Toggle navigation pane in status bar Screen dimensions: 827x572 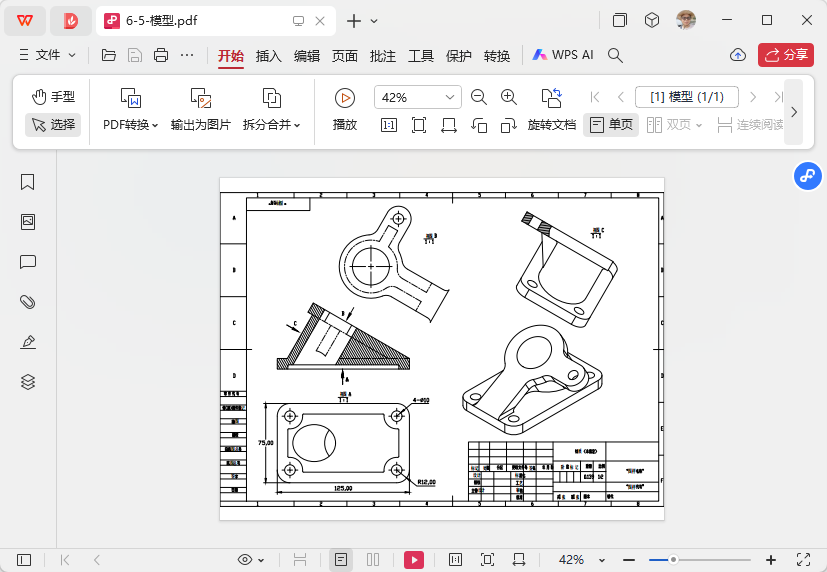(x=24, y=559)
